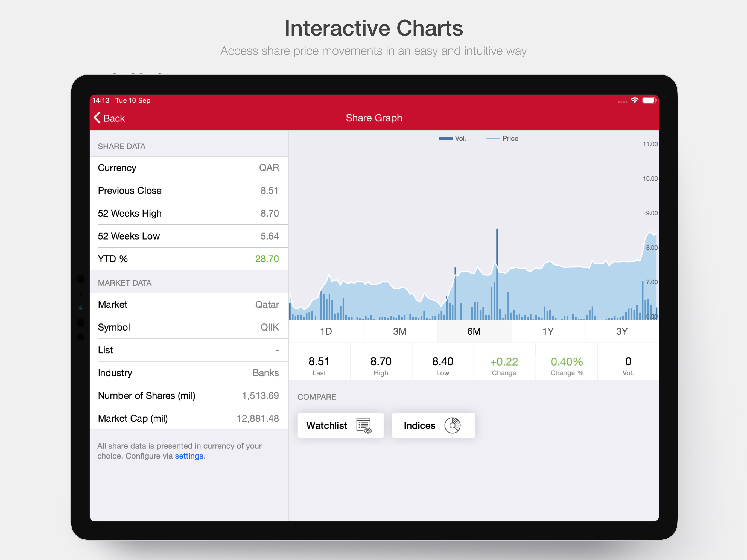Open the Indices comparison

(x=433, y=425)
